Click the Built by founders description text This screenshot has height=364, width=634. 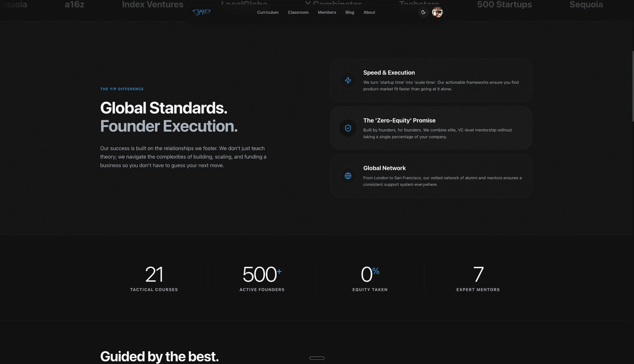point(437,133)
